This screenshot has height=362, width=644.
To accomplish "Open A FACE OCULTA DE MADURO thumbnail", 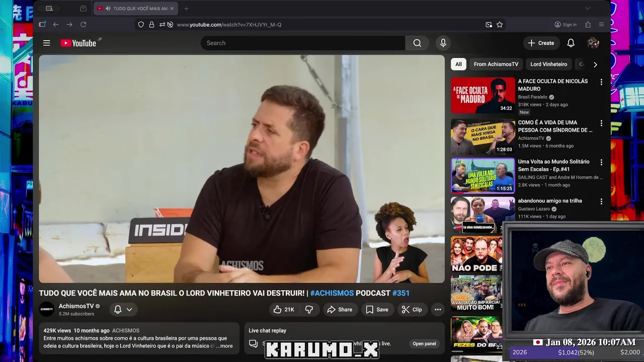I will (x=483, y=96).
